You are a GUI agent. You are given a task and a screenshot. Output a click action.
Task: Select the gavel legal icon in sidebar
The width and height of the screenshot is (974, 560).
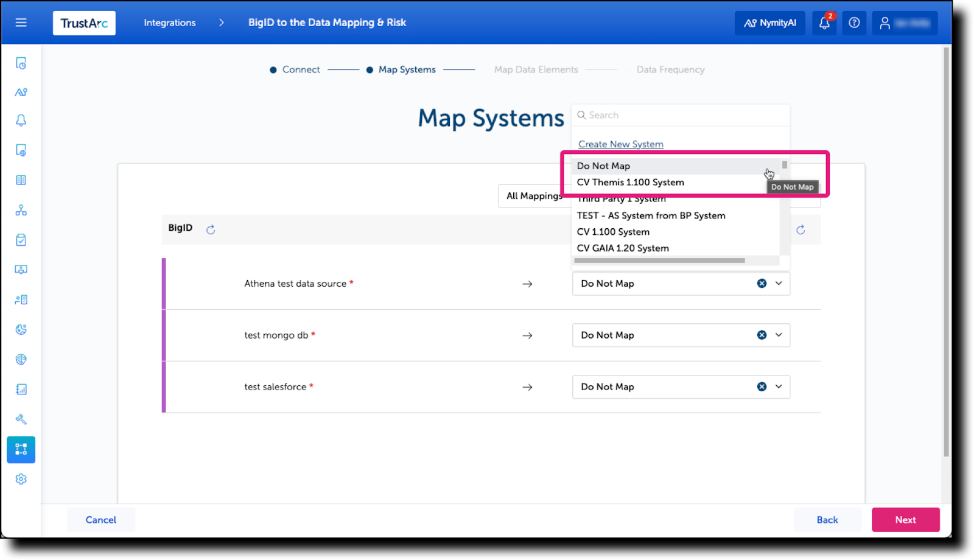(21, 419)
